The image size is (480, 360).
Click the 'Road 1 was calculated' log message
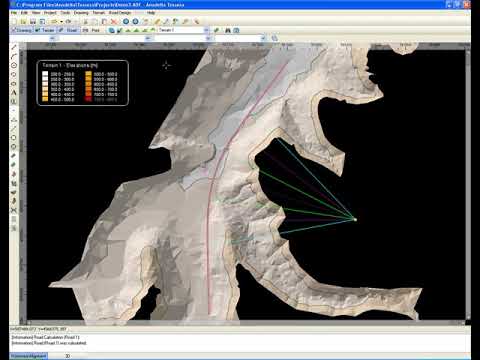[49, 343]
